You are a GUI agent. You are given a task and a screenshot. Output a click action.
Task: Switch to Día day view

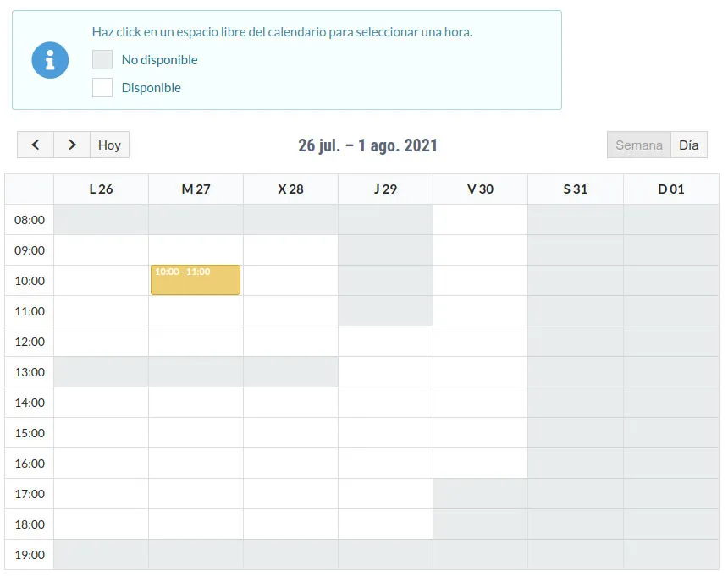click(688, 145)
